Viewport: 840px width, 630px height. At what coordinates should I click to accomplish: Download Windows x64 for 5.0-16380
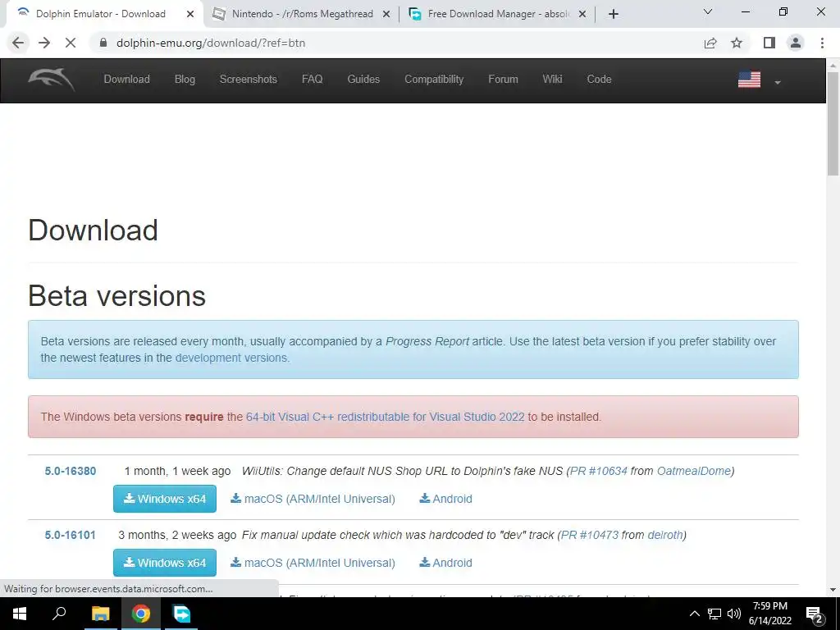tap(164, 499)
